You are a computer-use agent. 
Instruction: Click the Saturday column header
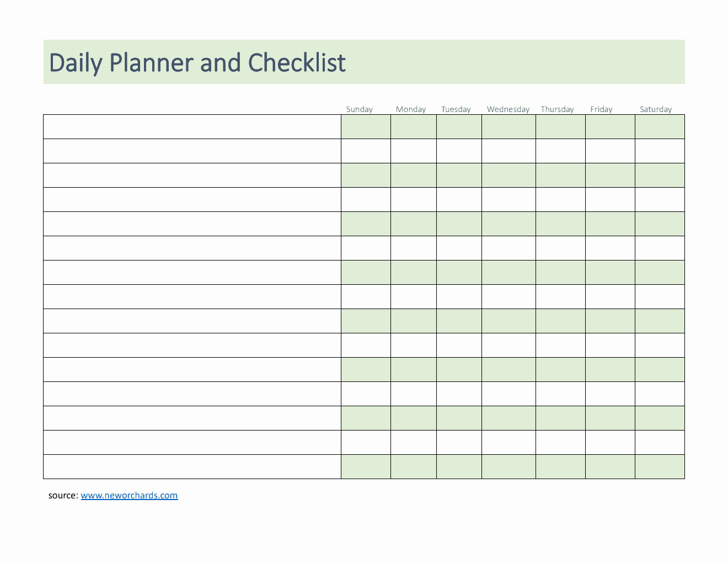[x=656, y=109]
